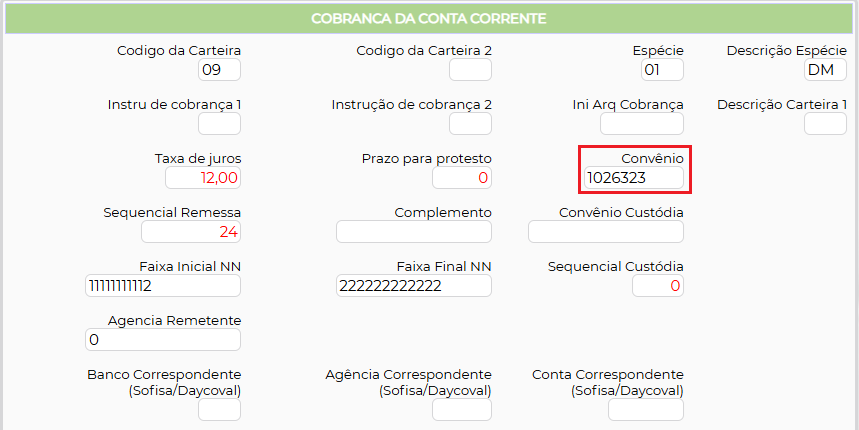Focus the Instru de cobrança 1 field
859x430 pixels.
[220, 124]
